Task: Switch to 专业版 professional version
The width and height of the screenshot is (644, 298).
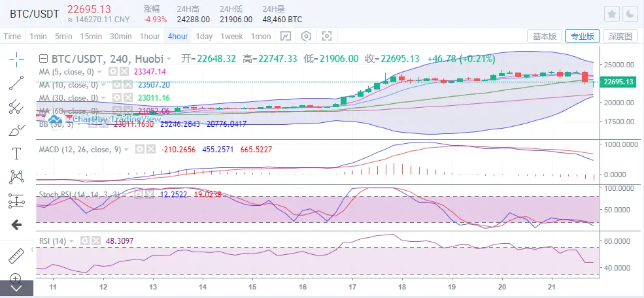Action: 583,36
